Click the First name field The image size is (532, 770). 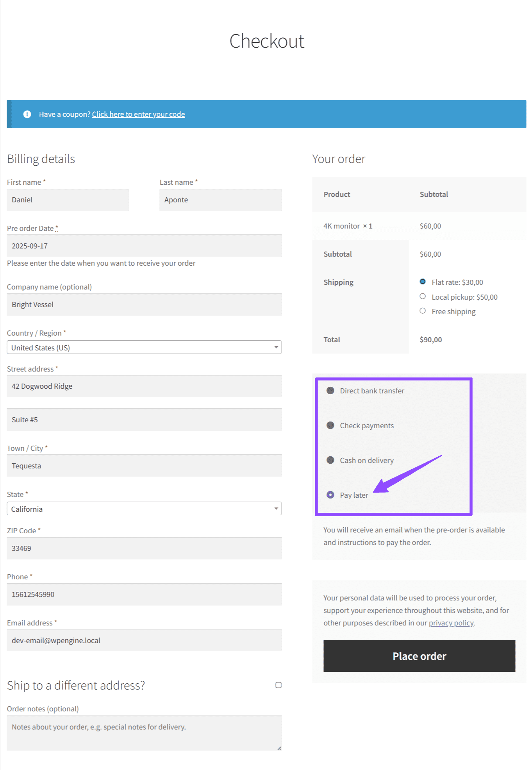[68, 200]
